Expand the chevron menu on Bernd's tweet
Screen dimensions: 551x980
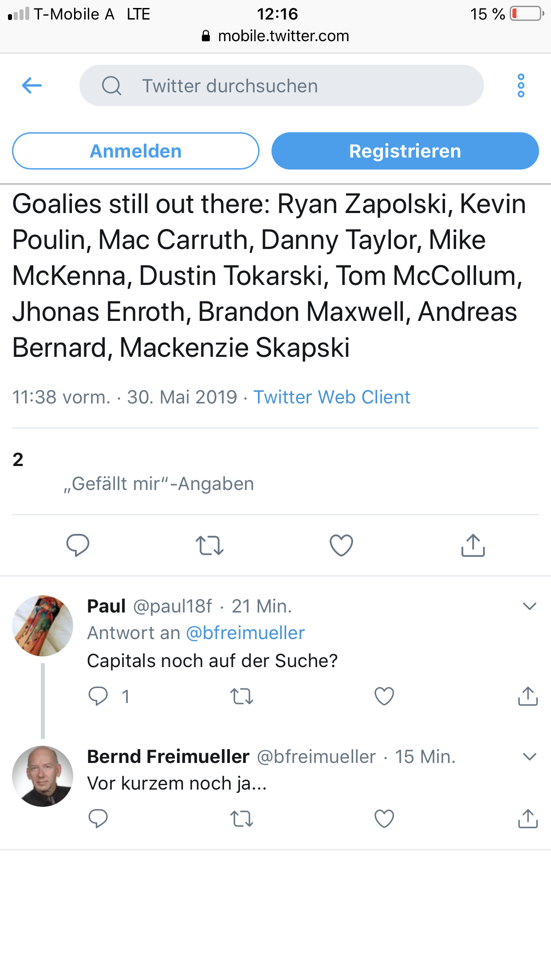point(530,757)
